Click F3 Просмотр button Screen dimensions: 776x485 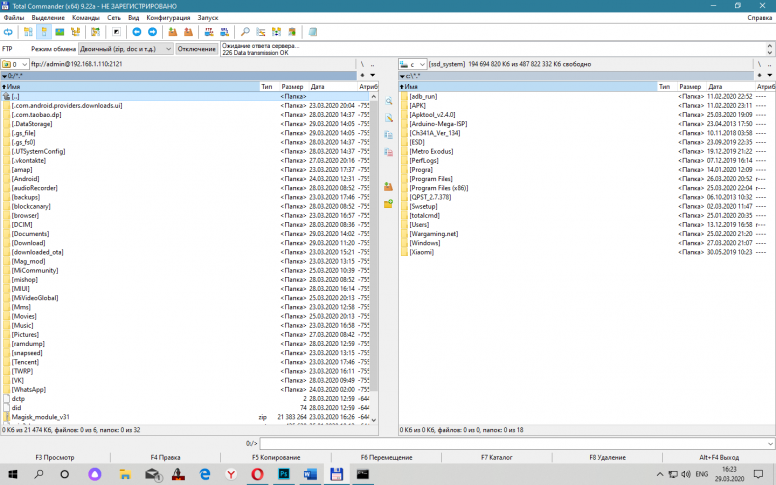(x=55, y=457)
